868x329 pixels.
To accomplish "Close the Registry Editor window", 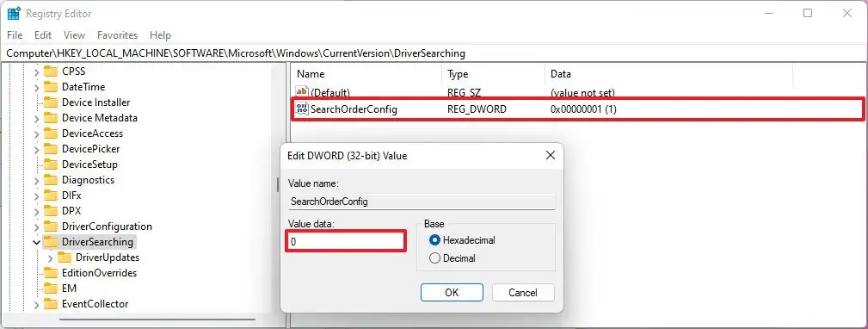I will pos(847,13).
